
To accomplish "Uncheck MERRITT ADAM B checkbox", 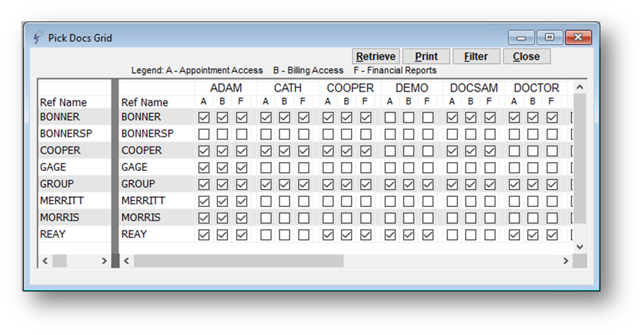I will (x=222, y=201).
